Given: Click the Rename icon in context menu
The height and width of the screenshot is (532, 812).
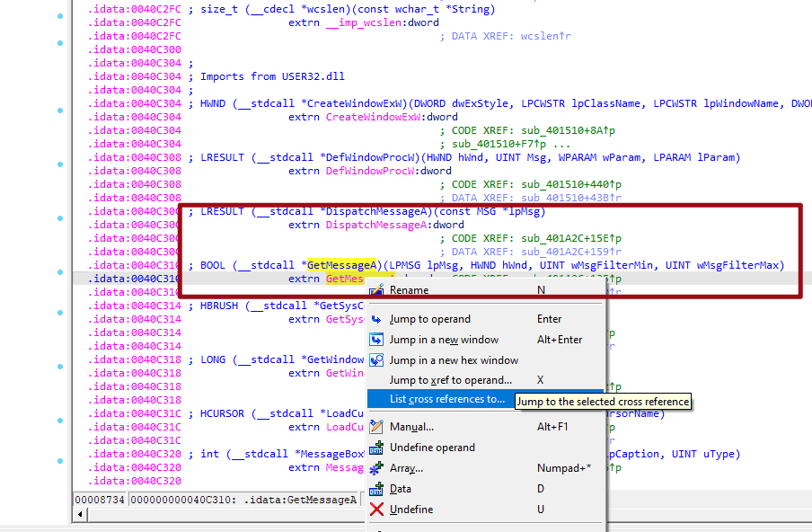Looking at the screenshot, I should pyautogui.click(x=376, y=289).
